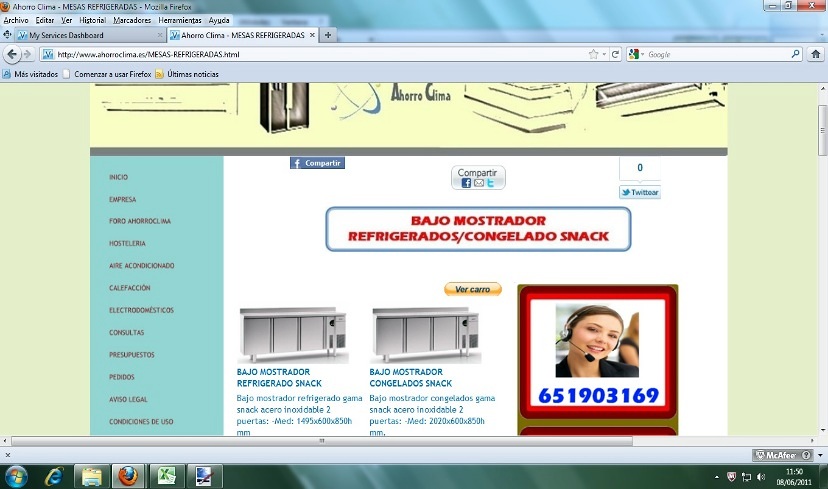Click the Twittear button

(x=639, y=192)
